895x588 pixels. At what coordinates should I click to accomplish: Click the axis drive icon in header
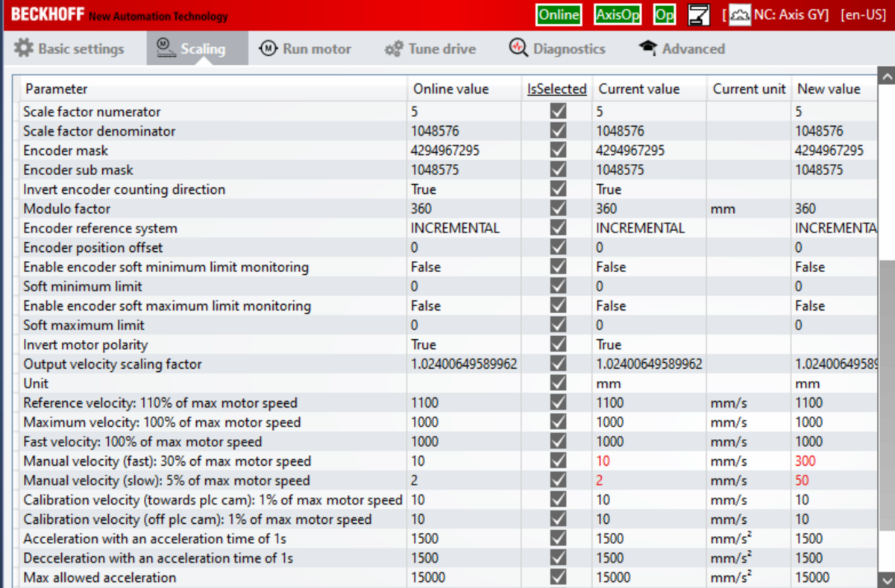tap(699, 15)
